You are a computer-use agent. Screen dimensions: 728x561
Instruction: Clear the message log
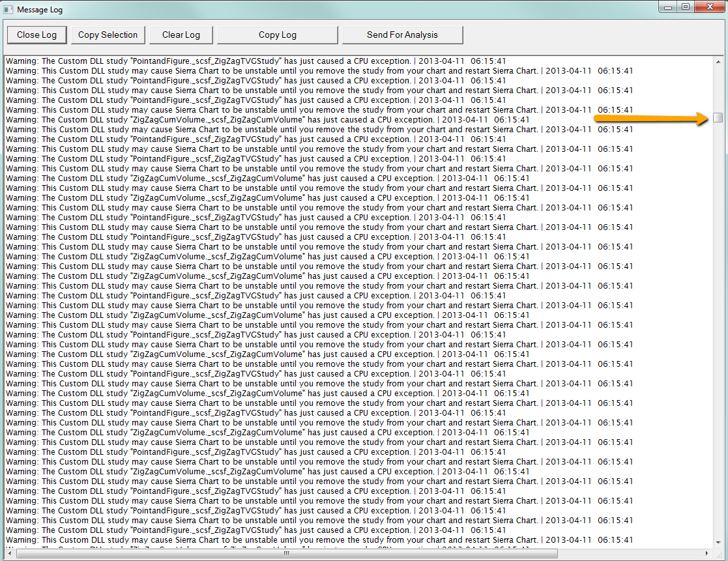pyautogui.click(x=181, y=35)
